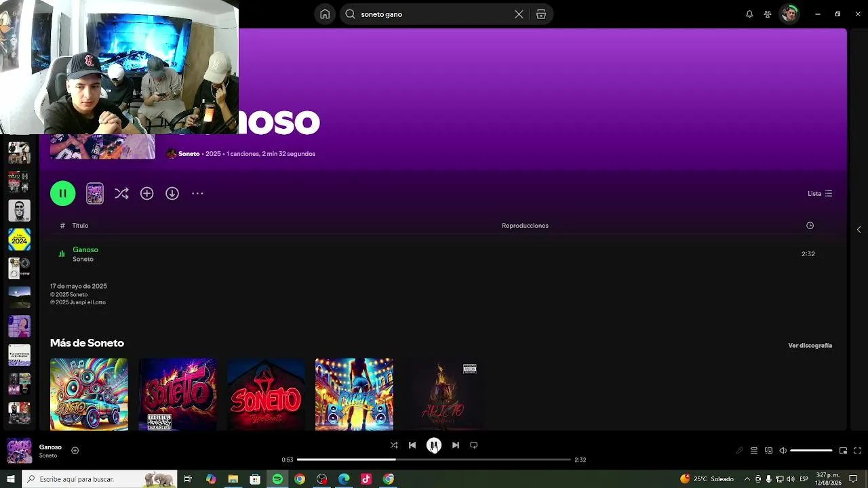Click the now-playing equalizer icon beside Ganoso
868x488 pixels.
tap(62, 254)
